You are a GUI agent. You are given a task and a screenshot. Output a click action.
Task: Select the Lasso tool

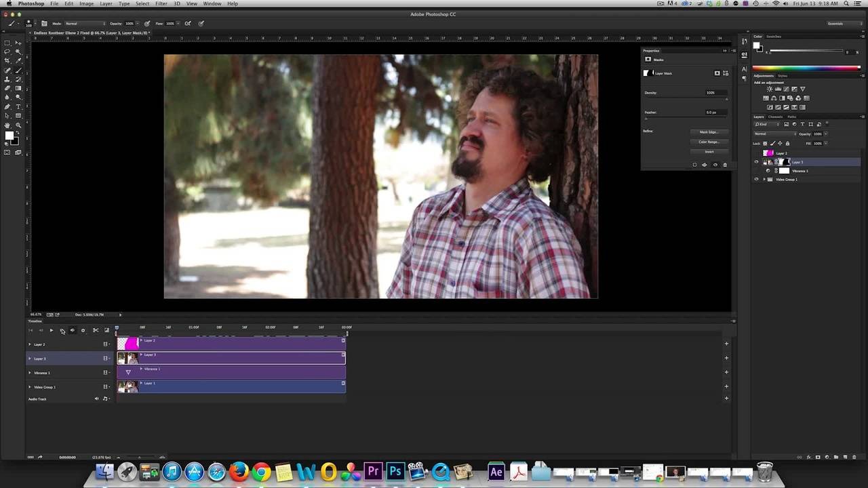point(7,52)
